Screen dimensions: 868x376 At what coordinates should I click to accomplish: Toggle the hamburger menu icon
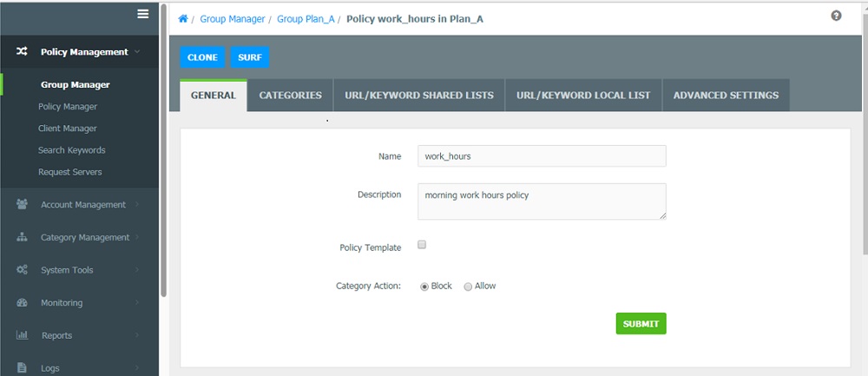[x=143, y=15]
